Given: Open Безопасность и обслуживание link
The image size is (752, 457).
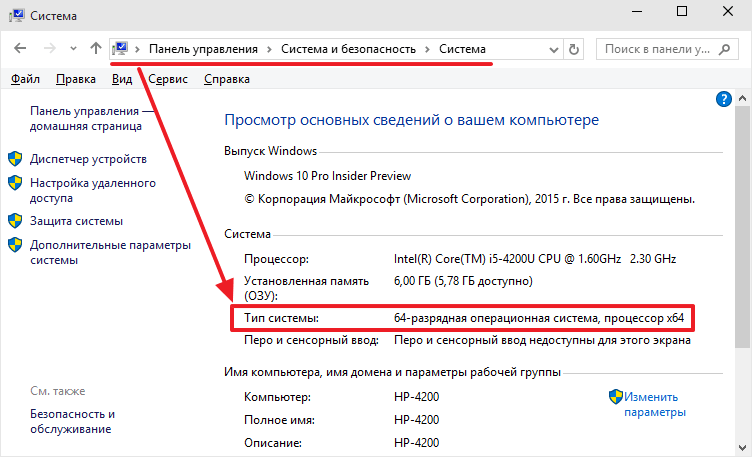Looking at the screenshot, I should tap(72, 421).
